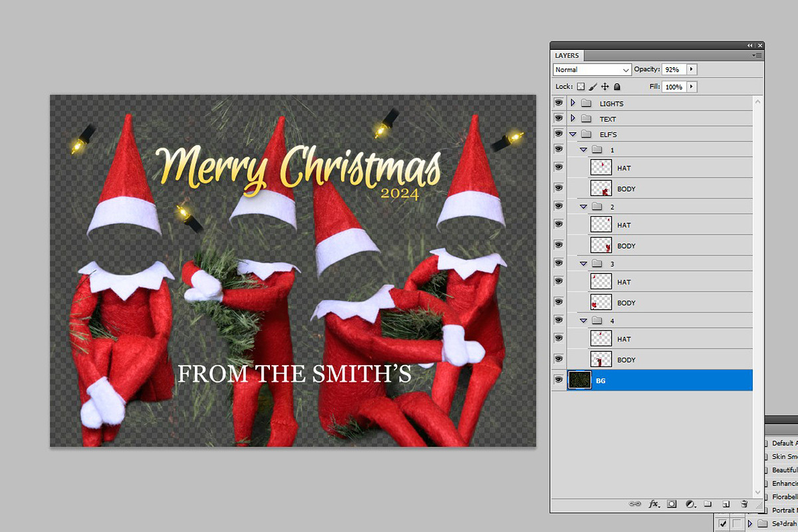Viewport: 798px width, 532px height.
Task: Click the folder icon of group 3
Action: 597,264
